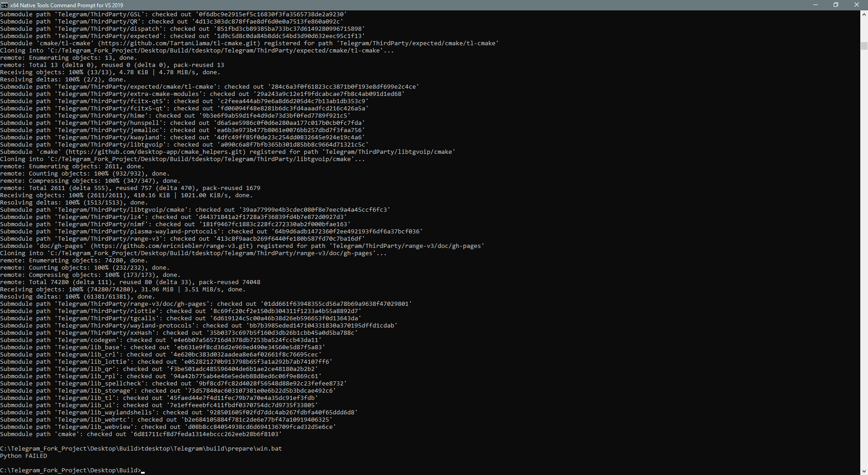Click the 'Telegram/lib_storage' submodule line
Image resolution: width=868 pixels, height=475 pixels.
click(168, 391)
